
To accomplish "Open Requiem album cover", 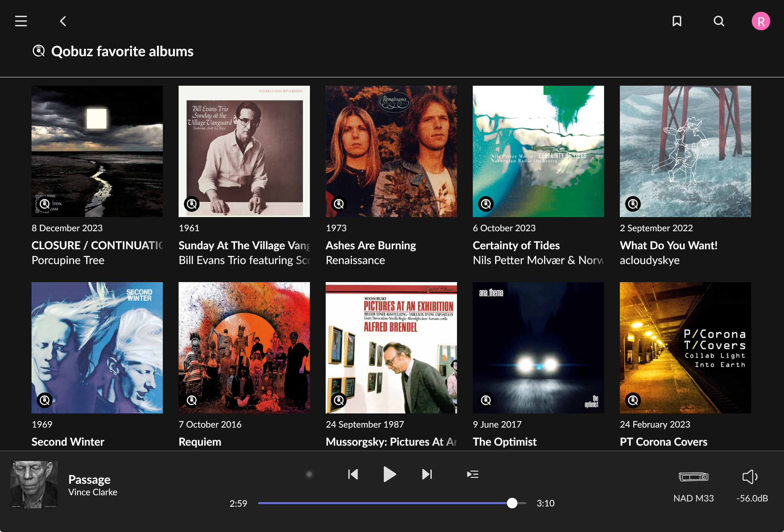I will click(x=244, y=347).
